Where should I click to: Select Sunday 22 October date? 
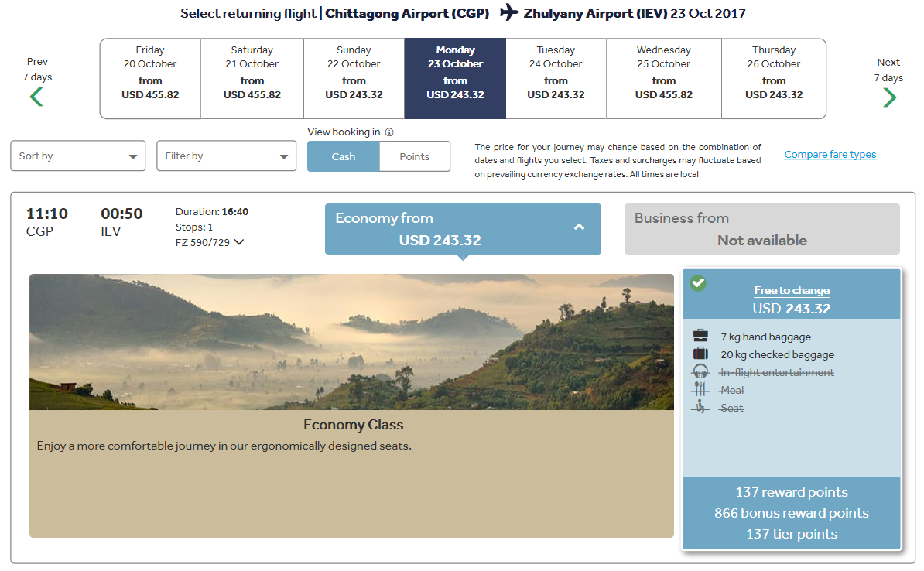(354, 78)
